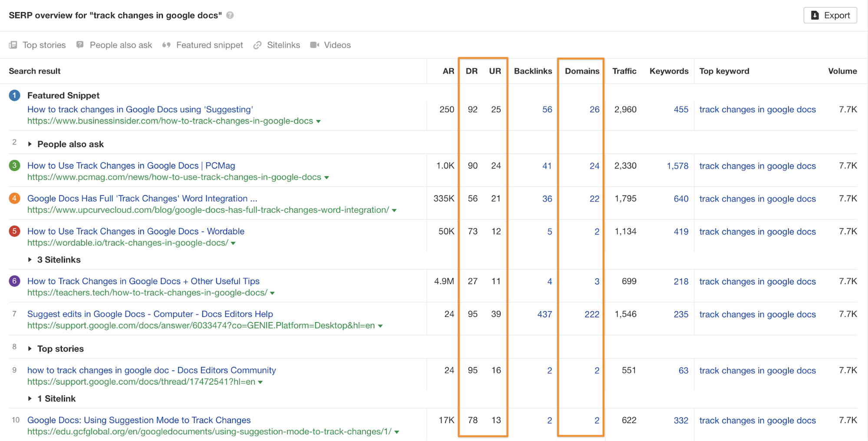Viewport: 868px width, 441px height.
Task: Open the wordable.io URL dropdown arrow
Action: click(x=233, y=244)
